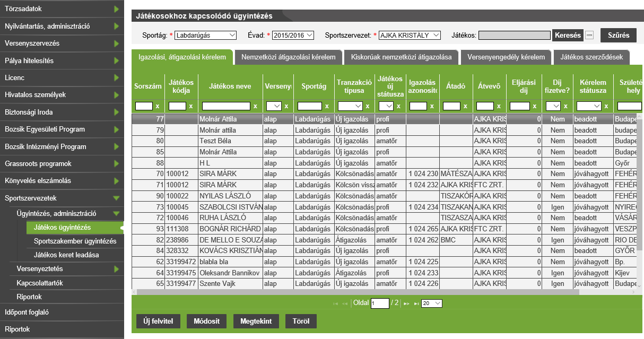Screen dimensions: 644x339
Task: Expand the Versenyeztetés submenu arrow
Action: (x=116, y=270)
